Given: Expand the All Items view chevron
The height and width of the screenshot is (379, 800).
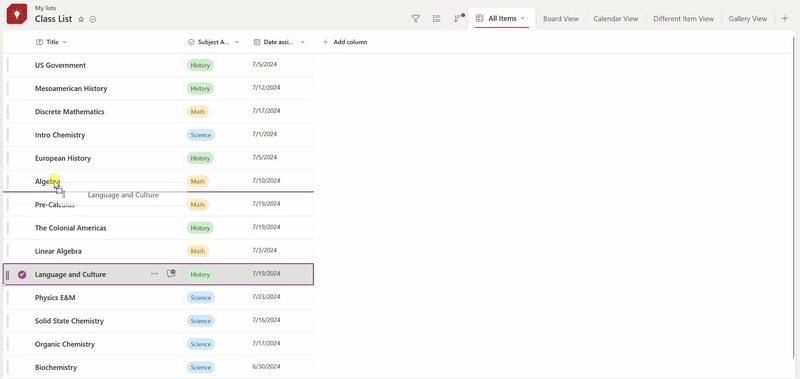Looking at the screenshot, I should [x=522, y=18].
